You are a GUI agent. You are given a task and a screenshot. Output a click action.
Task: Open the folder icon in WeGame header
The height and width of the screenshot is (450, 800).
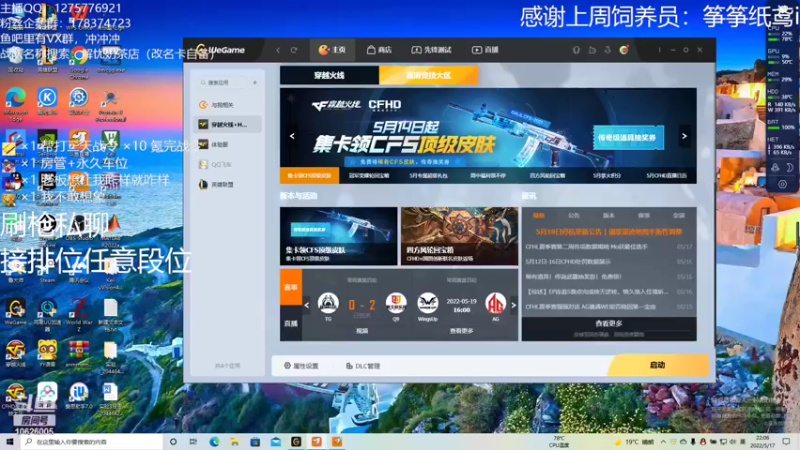pyautogui.click(x=592, y=49)
